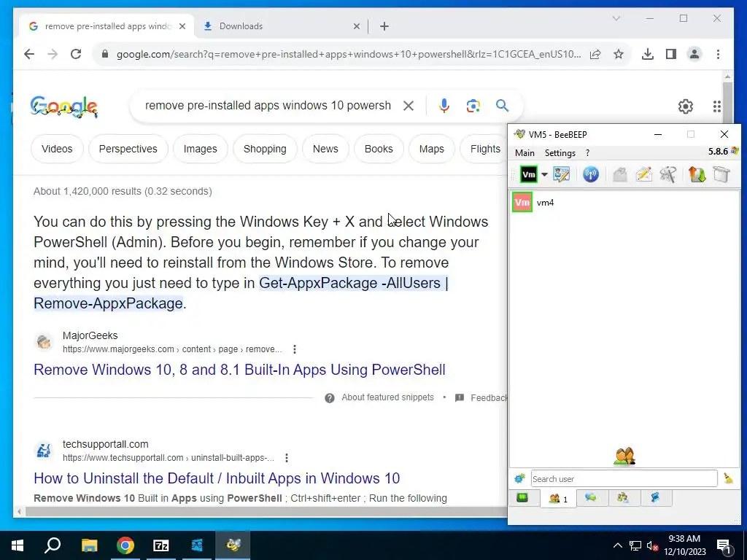Filter results by News
This screenshot has height=560, width=747.
pyautogui.click(x=325, y=149)
